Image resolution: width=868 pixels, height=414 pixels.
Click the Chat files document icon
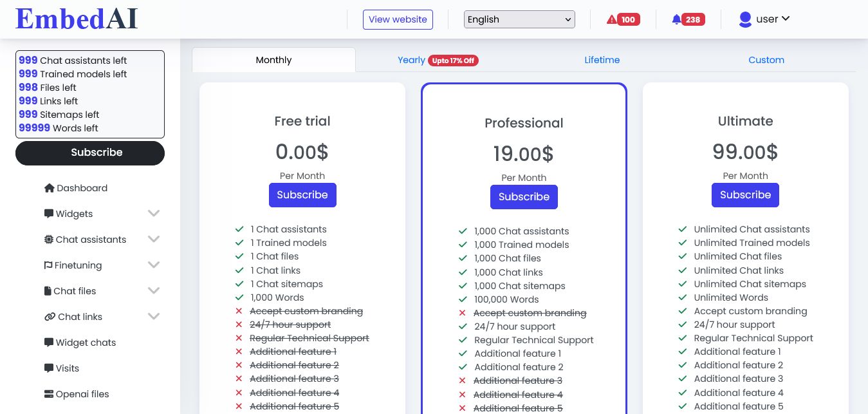point(48,291)
